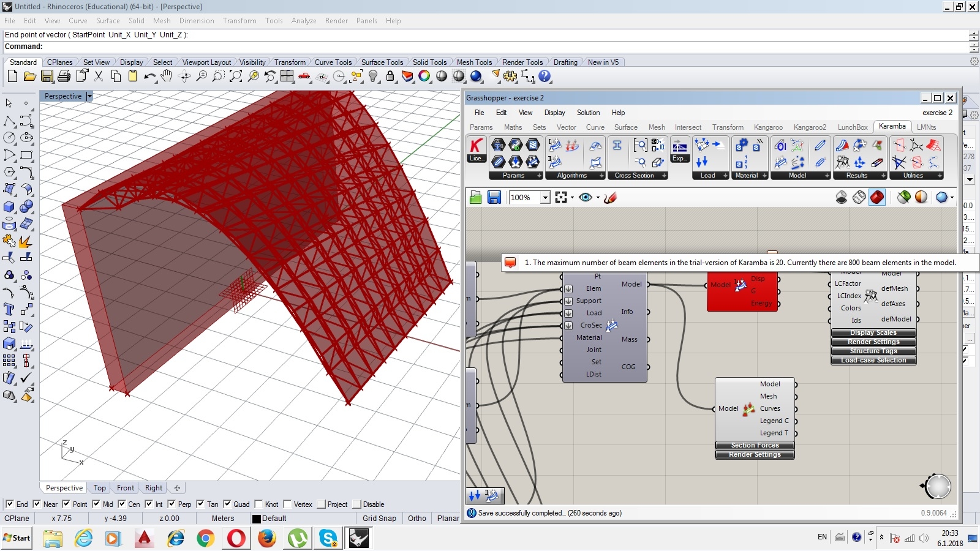Enable shaded preview red cylinder icon
Viewport: 980px width, 551px height.
tap(877, 197)
